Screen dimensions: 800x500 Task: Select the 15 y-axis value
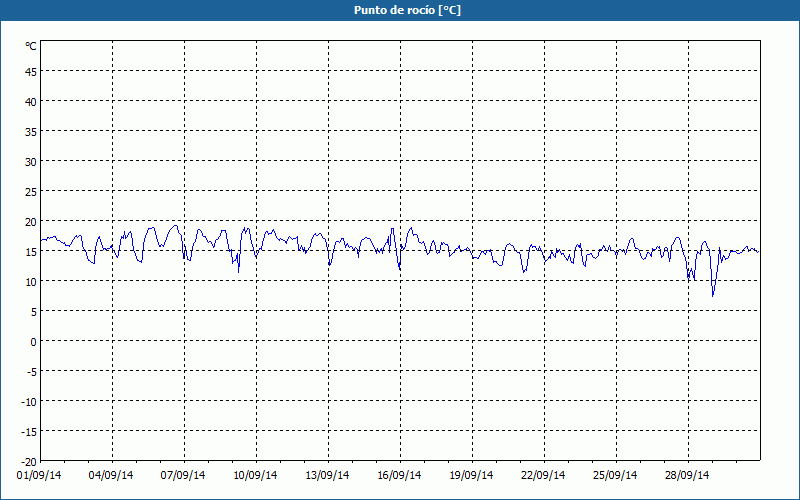(x=31, y=252)
